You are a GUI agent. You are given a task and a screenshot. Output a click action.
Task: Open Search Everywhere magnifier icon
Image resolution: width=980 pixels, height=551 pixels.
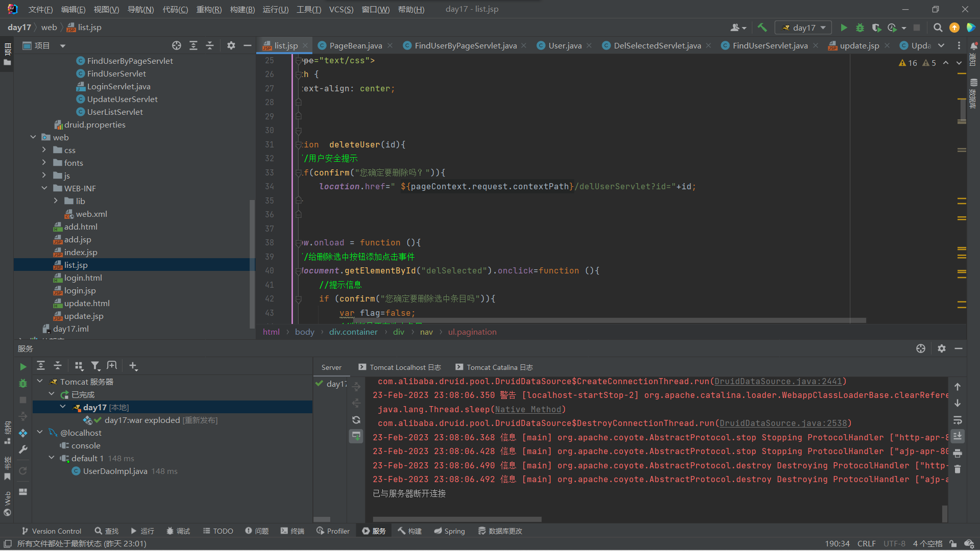tap(938, 28)
